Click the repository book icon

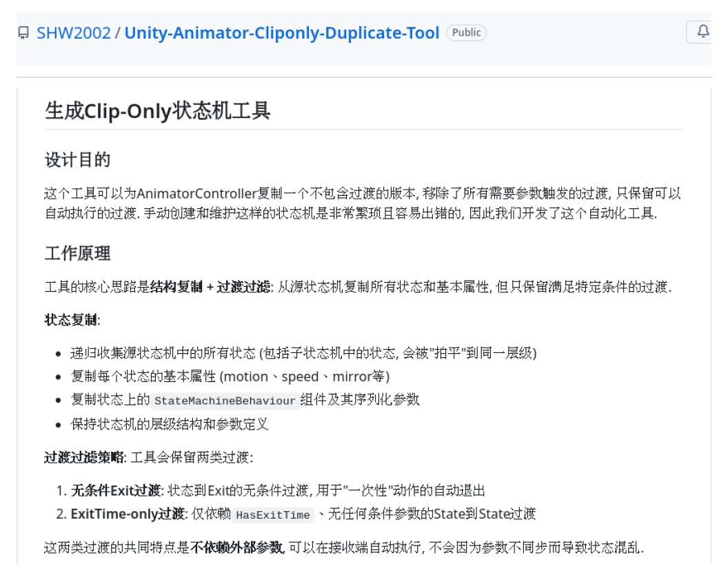point(23,33)
